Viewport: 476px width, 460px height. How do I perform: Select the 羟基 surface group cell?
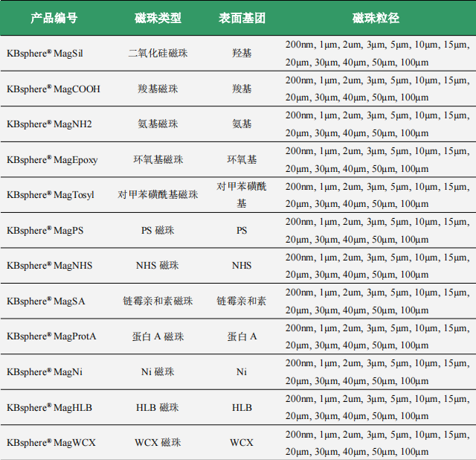pos(242,53)
